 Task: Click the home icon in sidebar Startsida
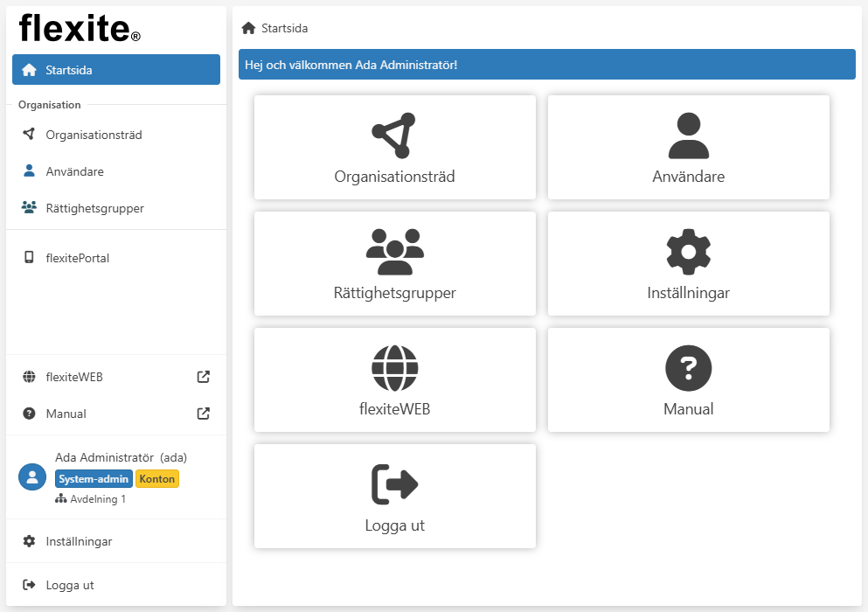[30, 70]
